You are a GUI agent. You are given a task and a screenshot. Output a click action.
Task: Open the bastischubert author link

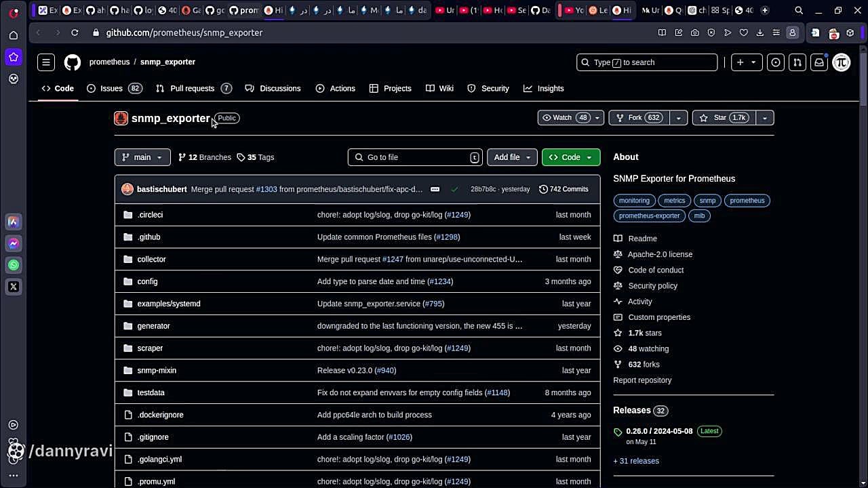point(161,189)
